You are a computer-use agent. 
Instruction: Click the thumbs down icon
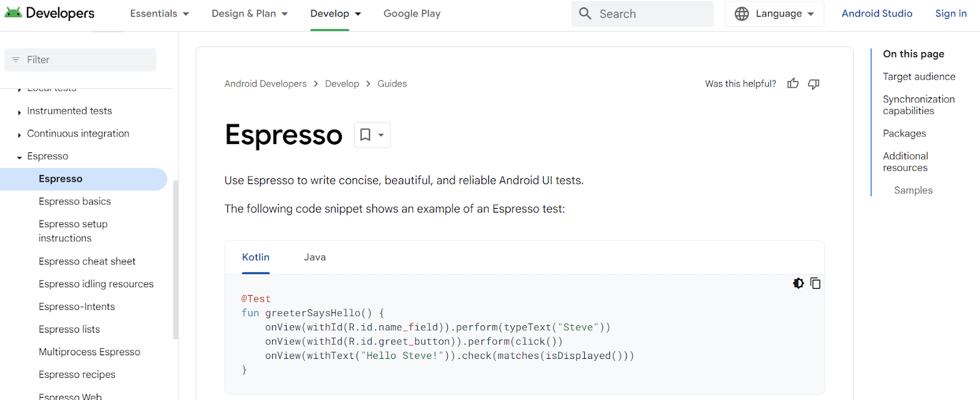pos(813,84)
